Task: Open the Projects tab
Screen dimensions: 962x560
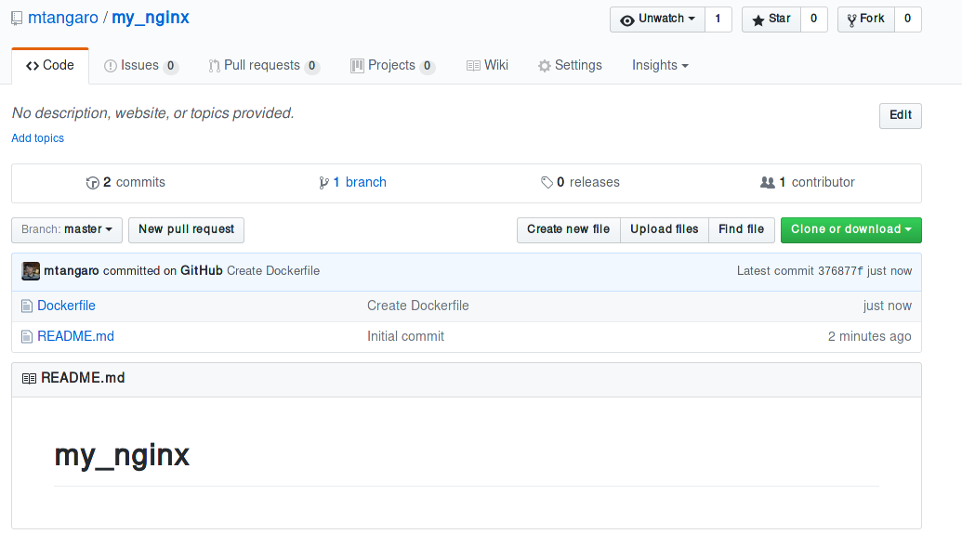Action: (x=392, y=65)
